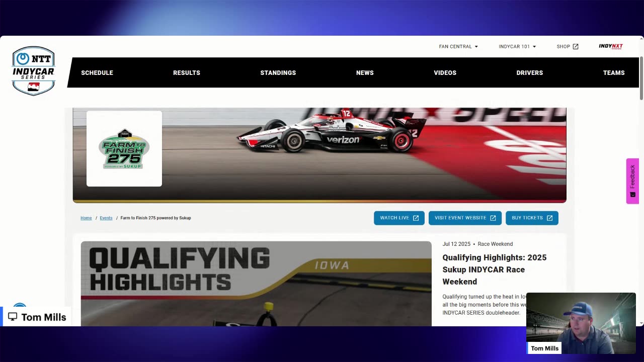Open the Schedule menu

[97, 73]
